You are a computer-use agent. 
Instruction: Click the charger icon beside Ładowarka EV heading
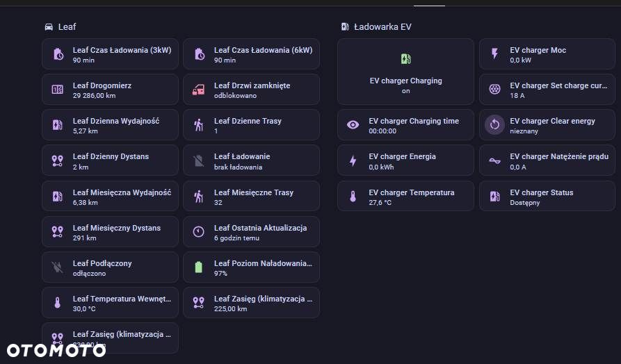345,27
